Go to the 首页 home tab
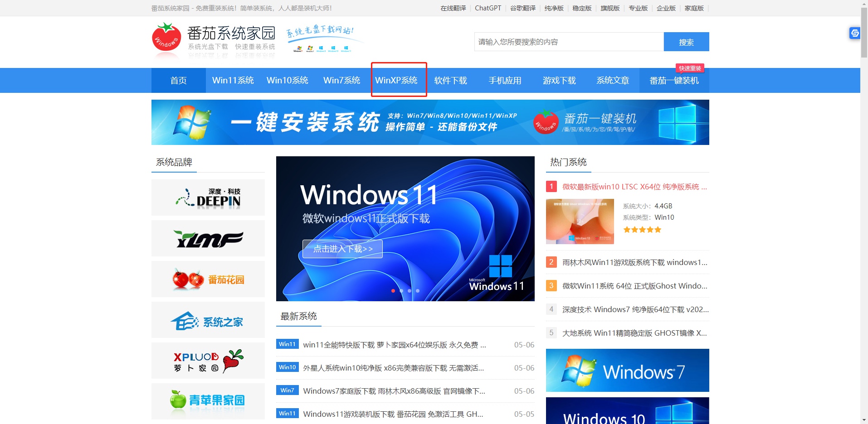 179,81
